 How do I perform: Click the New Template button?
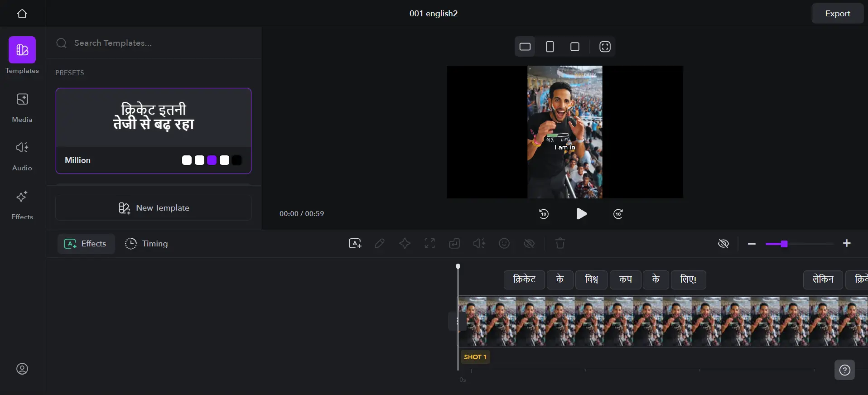click(x=154, y=208)
